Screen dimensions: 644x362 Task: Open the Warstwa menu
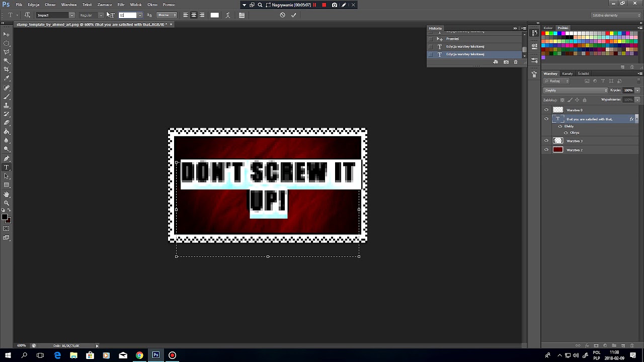[x=69, y=5]
